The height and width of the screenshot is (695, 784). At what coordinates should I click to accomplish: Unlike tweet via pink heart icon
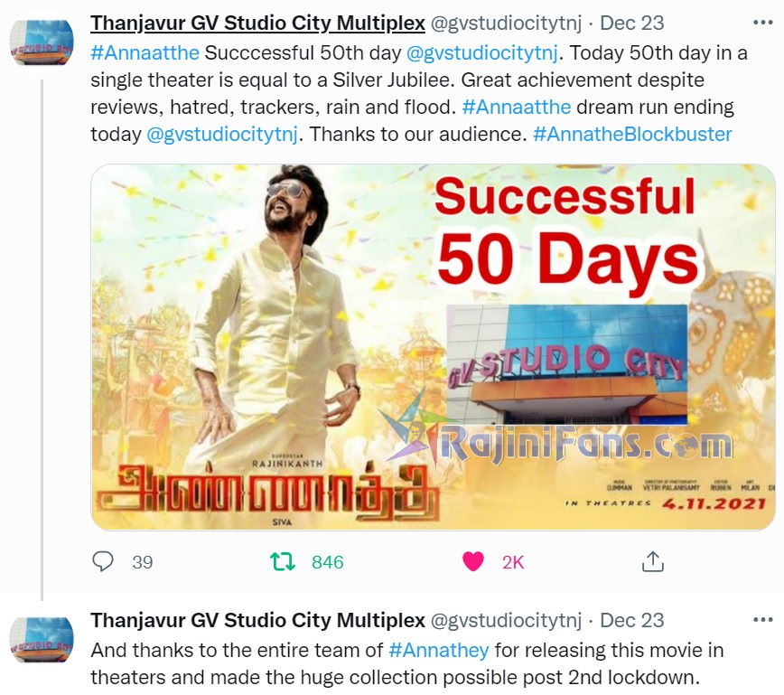(x=473, y=561)
